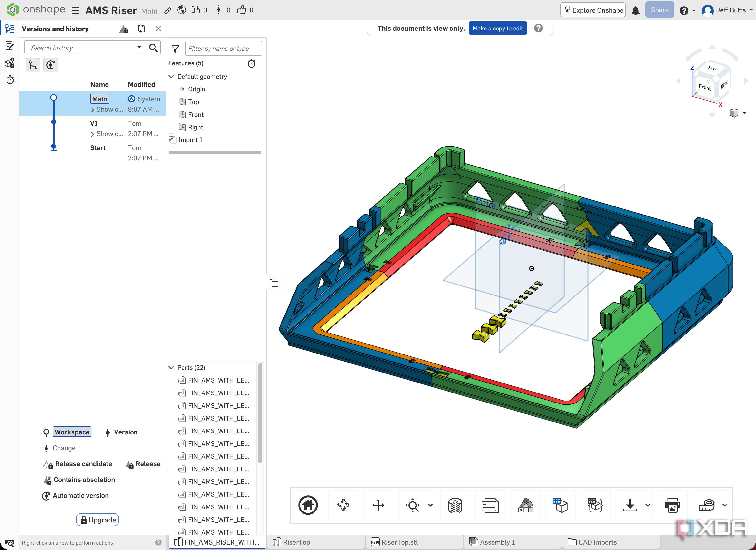The height and width of the screenshot is (550, 756).
Task: Click the Home view icon in the bottom toolbar
Action: point(308,505)
